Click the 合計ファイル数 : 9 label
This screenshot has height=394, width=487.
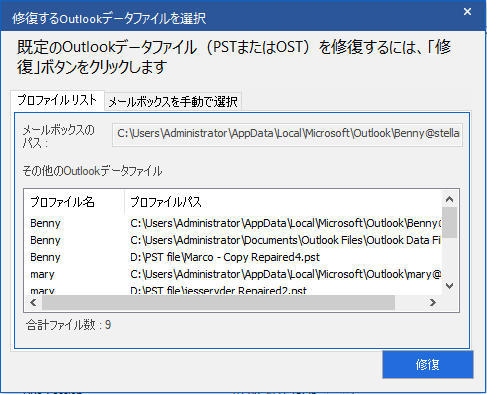[69, 325]
